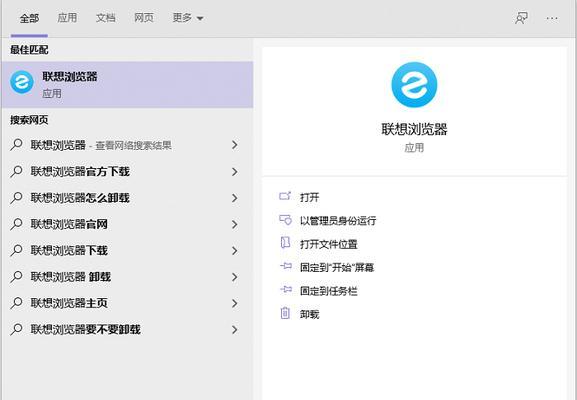Choose 以管理员身份运行

coord(338,220)
